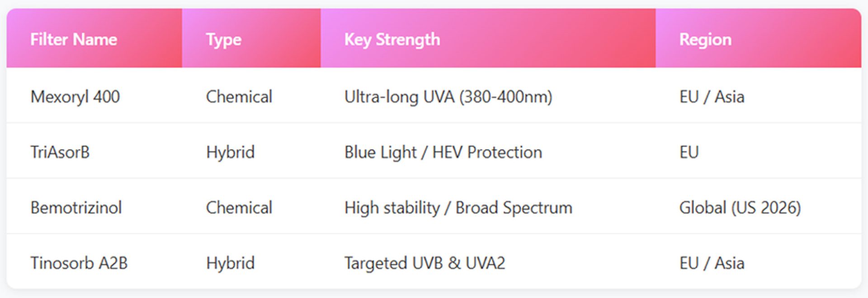Click the Key Strength column header
Image resolution: width=868 pixels, height=298 pixels.
[392, 40]
